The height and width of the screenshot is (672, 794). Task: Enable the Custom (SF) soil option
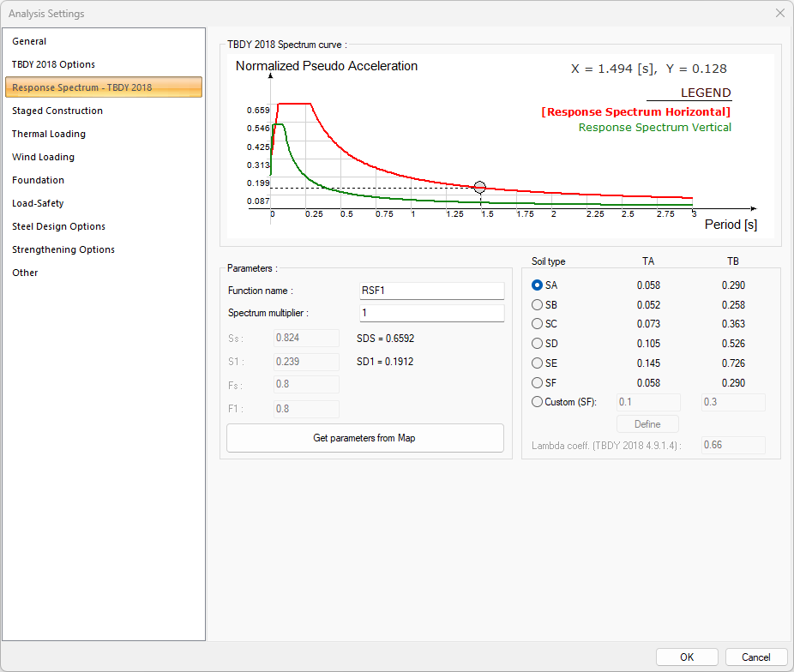(x=538, y=402)
